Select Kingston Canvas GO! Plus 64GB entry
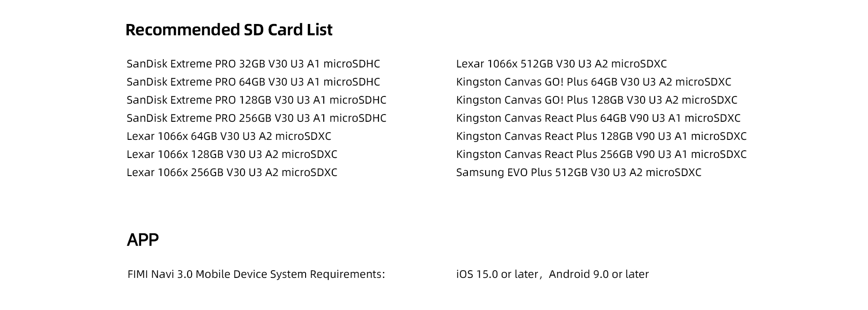Image resolution: width=868 pixels, height=310 pixels. click(x=594, y=82)
